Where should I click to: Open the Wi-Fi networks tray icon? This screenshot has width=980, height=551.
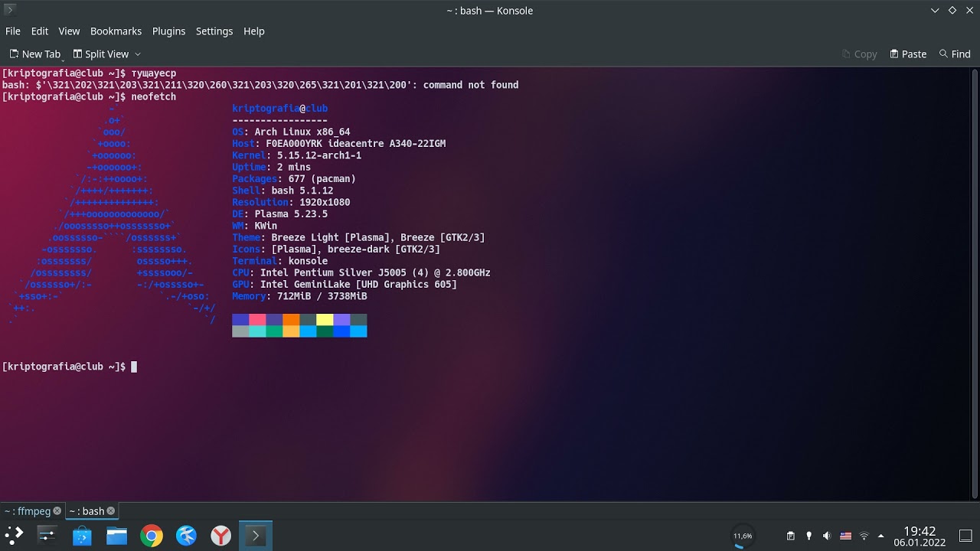click(864, 536)
